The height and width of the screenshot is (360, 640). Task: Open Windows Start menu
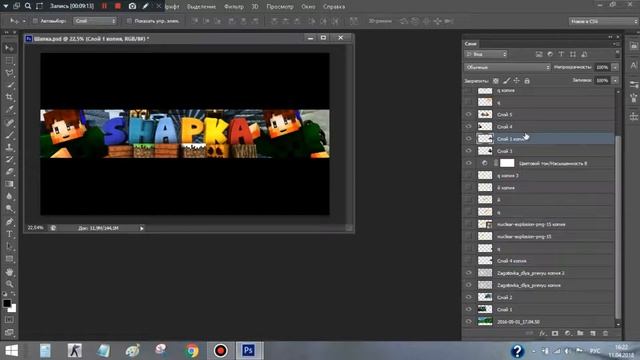(x=12, y=351)
